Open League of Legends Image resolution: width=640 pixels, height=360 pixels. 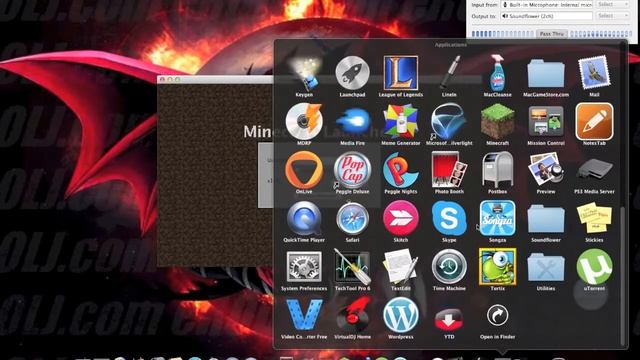401,73
